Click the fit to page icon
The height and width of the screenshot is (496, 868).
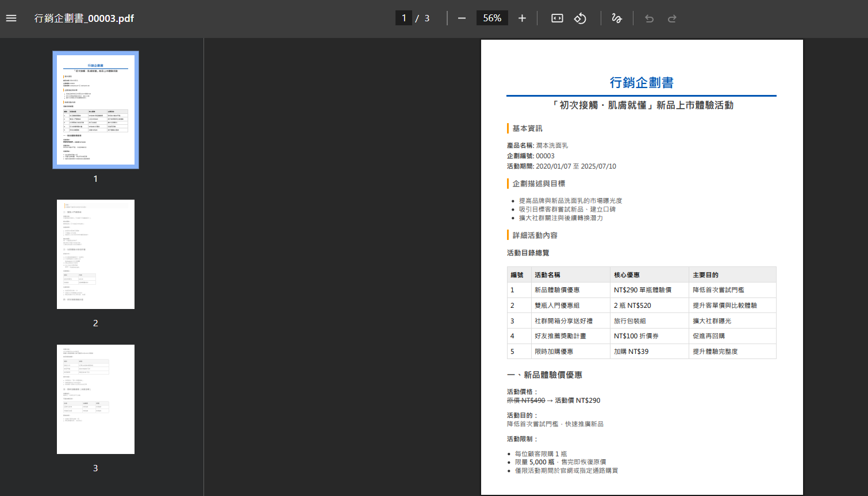(557, 18)
